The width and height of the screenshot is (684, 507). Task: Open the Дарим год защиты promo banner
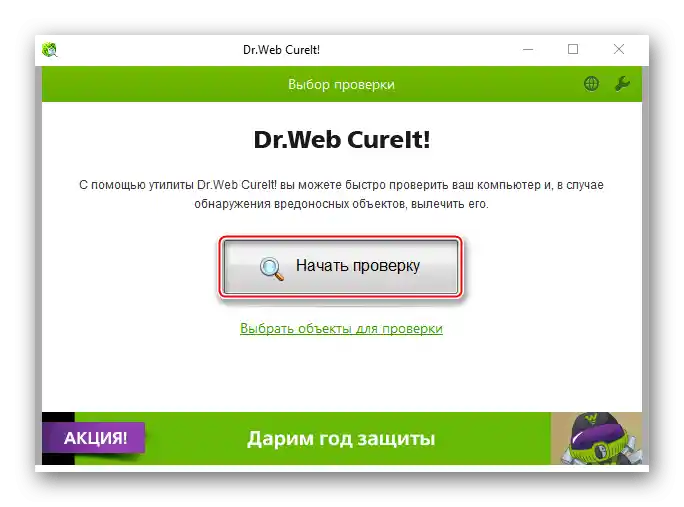pyautogui.click(x=342, y=438)
